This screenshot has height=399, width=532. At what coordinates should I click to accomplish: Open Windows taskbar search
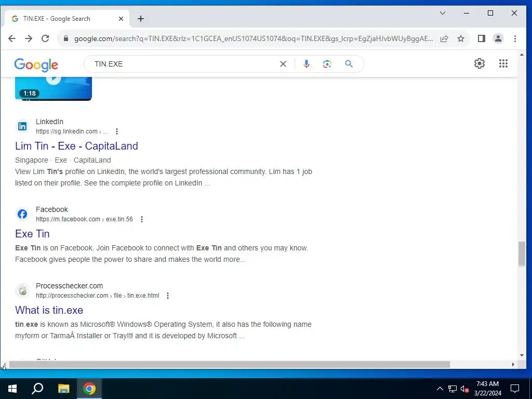(x=37, y=389)
